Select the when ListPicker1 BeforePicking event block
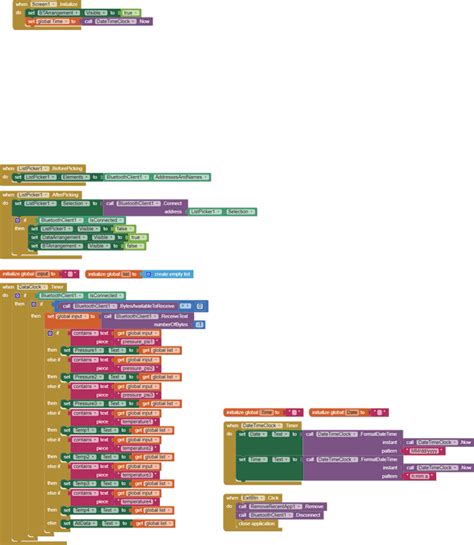Screen dimensions: 474x545 (x=43, y=168)
